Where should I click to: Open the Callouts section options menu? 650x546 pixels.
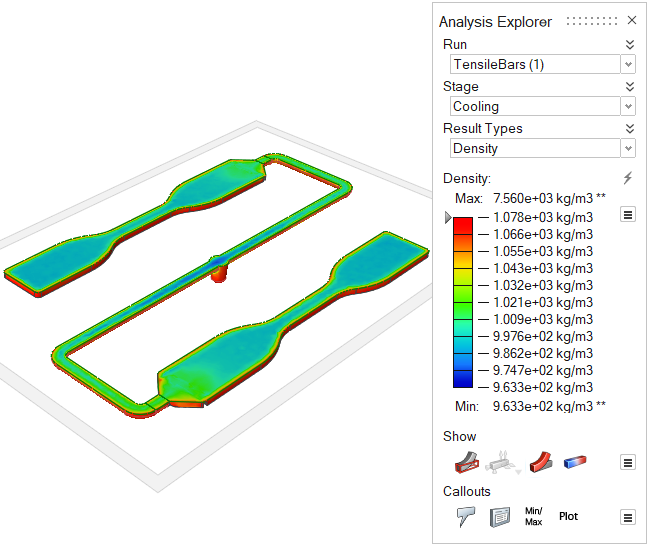628,517
